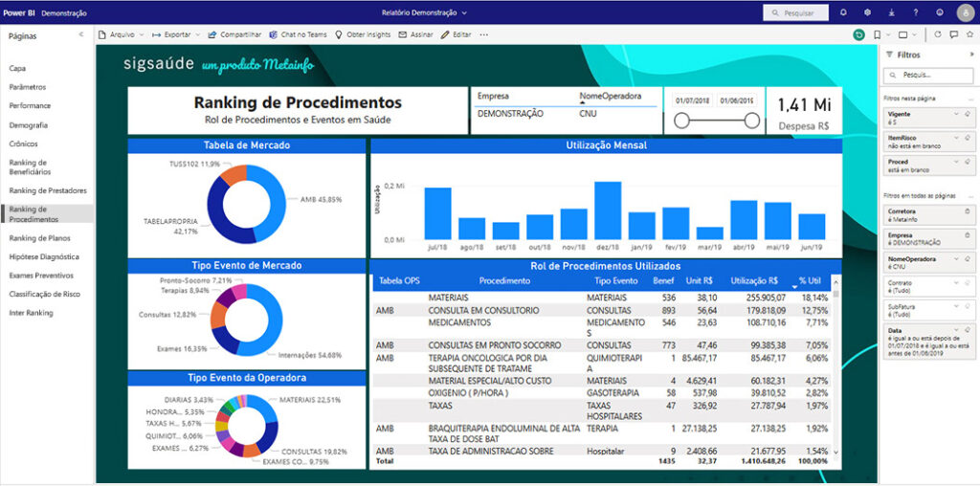Viewport: 980px width, 486px height.
Task: Expand the Arquivo dropdown menu
Action: (121, 34)
